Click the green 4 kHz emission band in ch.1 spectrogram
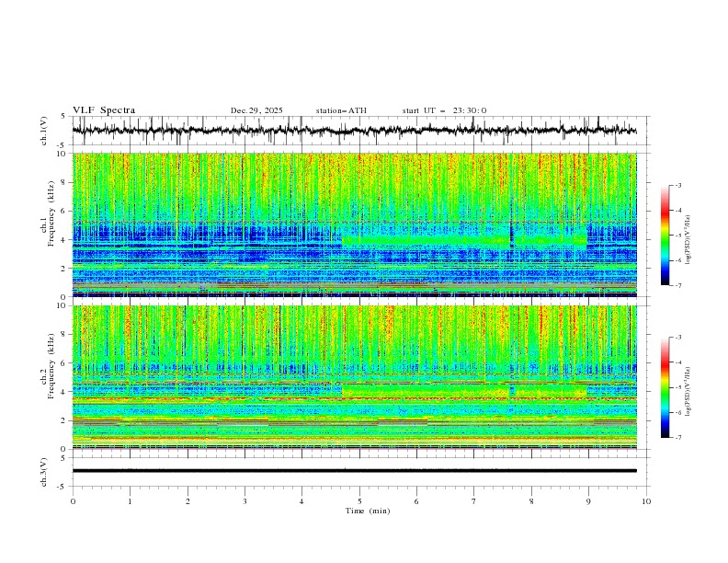Image resolution: width=728 pixels, height=563 pixels. [x=464, y=241]
